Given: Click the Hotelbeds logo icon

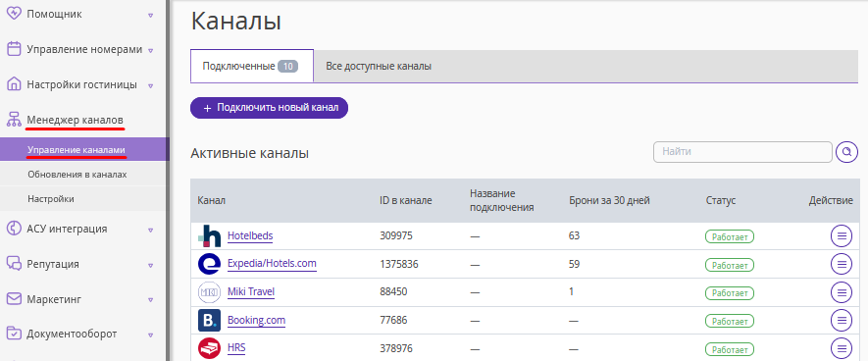Looking at the screenshot, I should (x=209, y=236).
